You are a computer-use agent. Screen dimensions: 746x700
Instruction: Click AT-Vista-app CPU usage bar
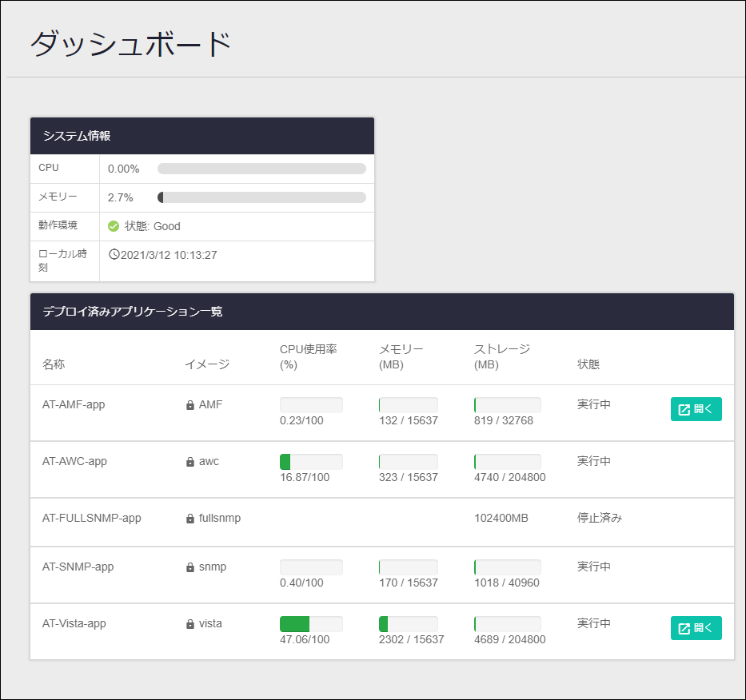[x=311, y=624]
